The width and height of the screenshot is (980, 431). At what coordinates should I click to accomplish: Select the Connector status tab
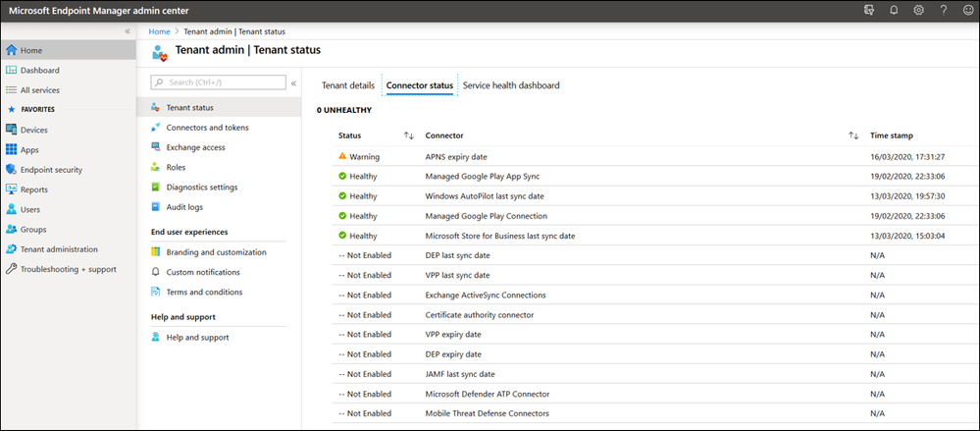(420, 85)
